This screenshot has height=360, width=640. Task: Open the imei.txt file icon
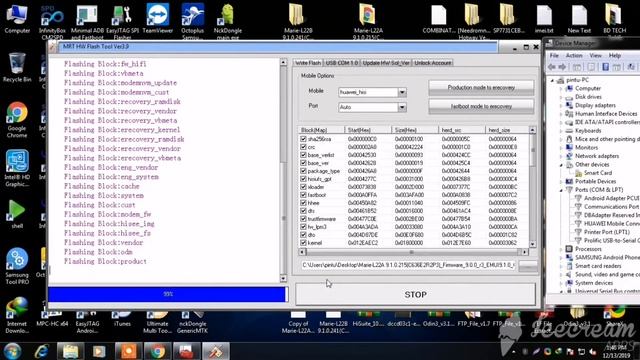click(x=544, y=18)
